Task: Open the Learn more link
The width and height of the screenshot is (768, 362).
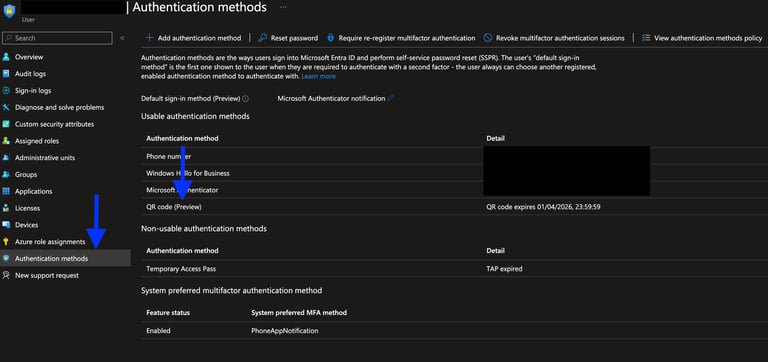Action: 318,76
